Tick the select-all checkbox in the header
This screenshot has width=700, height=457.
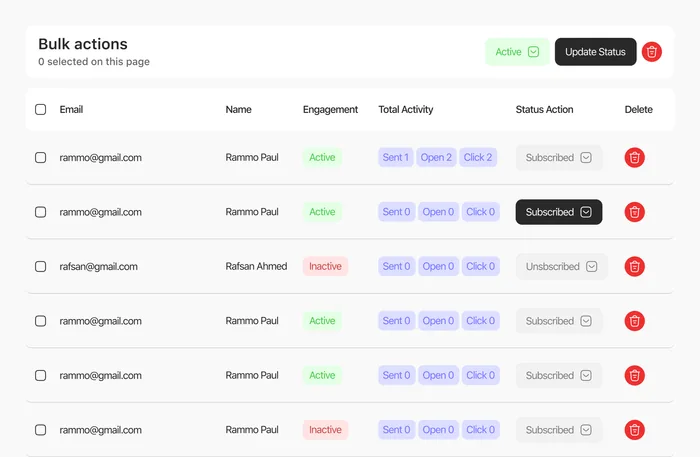tap(41, 109)
